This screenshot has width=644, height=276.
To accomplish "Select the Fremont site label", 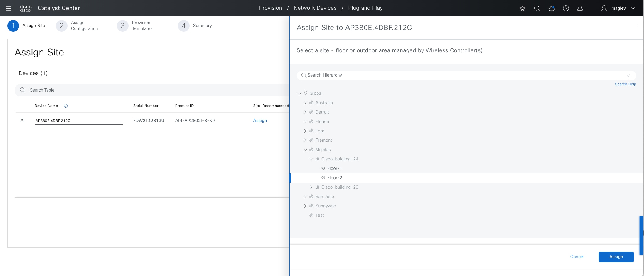I will click(324, 140).
